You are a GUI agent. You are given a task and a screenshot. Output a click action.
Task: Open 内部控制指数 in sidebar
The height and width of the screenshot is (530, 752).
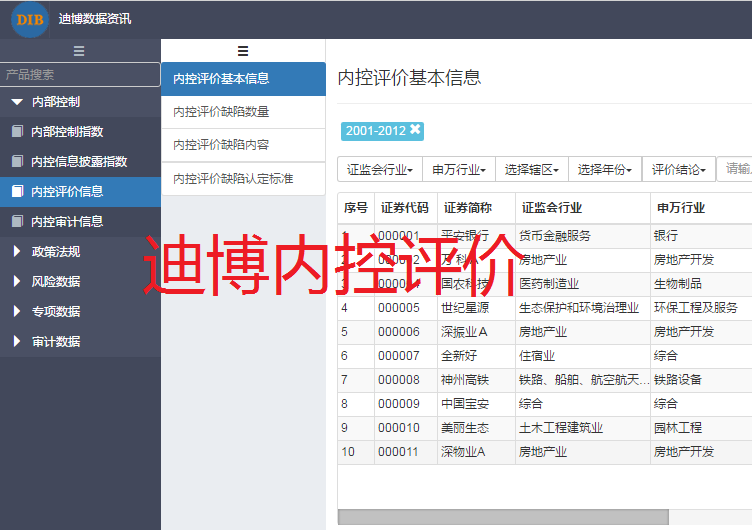(x=80, y=131)
